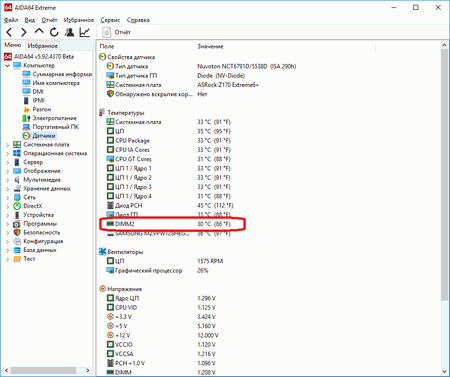Expand the Системная плата tree node

[x=7, y=145]
